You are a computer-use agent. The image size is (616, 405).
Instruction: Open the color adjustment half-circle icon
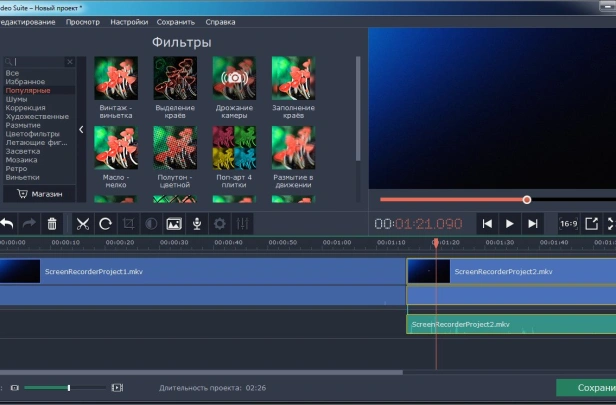pyautogui.click(x=151, y=224)
